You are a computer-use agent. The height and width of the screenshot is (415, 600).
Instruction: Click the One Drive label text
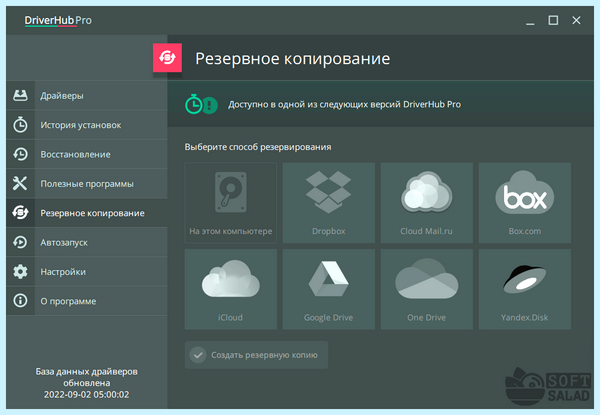click(426, 317)
